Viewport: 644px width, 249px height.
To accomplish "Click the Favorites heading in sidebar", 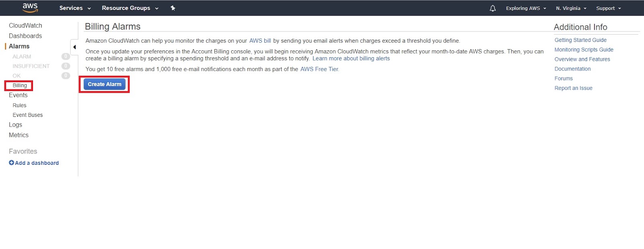I will [x=23, y=151].
